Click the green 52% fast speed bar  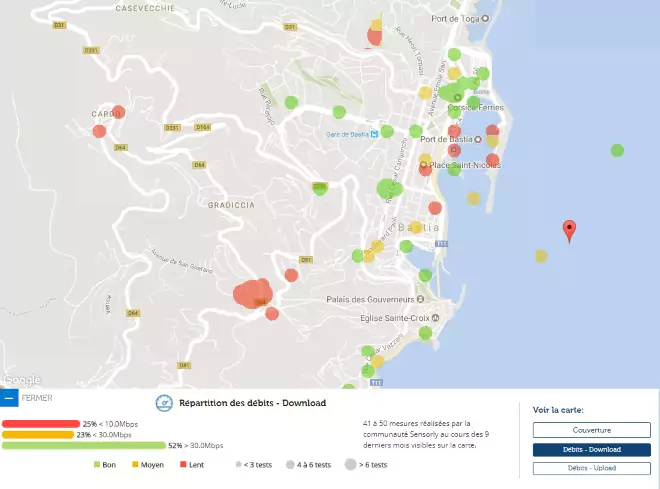coord(83,445)
